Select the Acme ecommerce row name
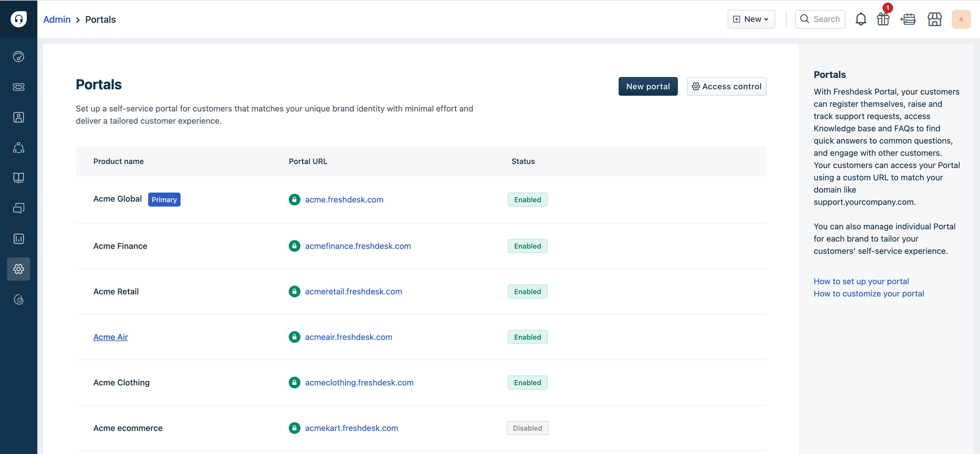Viewport: 980px width, 454px height. tap(128, 428)
